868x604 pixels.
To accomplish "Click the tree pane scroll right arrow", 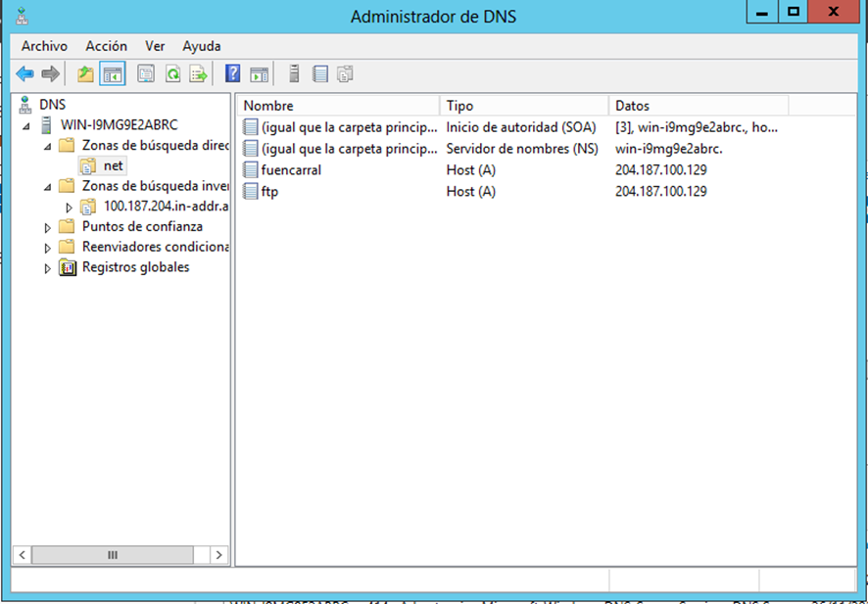I will 219,555.
